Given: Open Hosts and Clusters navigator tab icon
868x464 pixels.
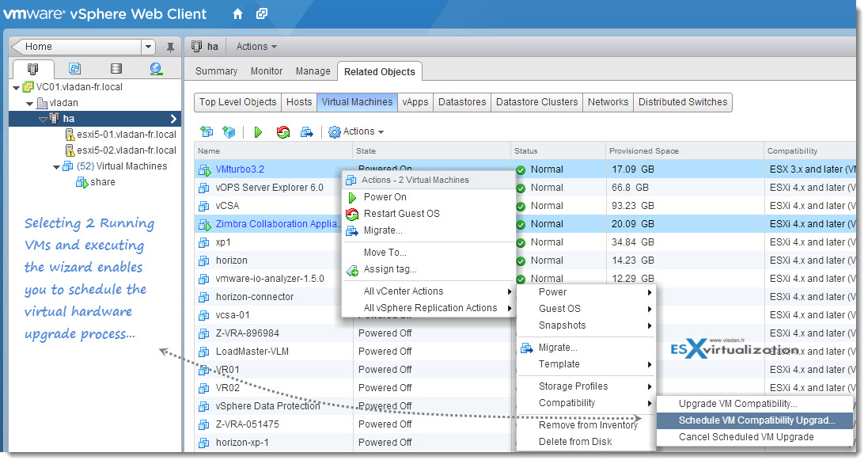Looking at the screenshot, I should click(x=32, y=69).
